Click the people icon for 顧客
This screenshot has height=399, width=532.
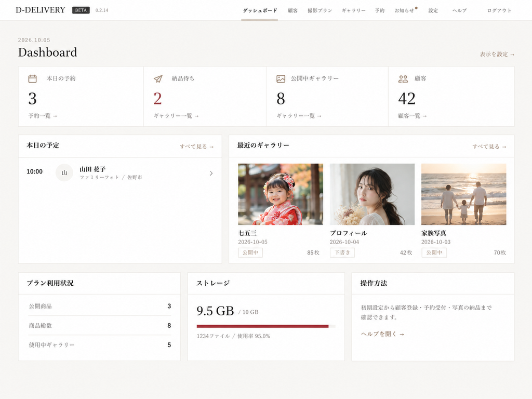403,79
